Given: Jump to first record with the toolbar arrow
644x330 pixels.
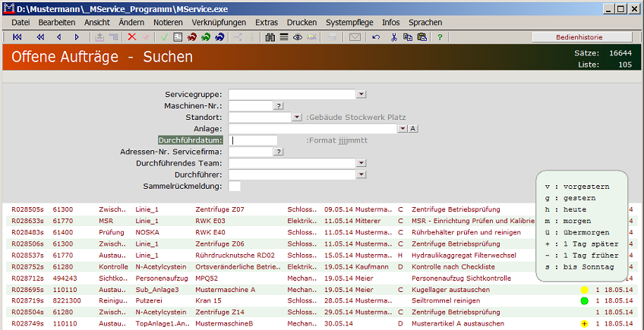Looking at the screenshot, I should point(17,36).
